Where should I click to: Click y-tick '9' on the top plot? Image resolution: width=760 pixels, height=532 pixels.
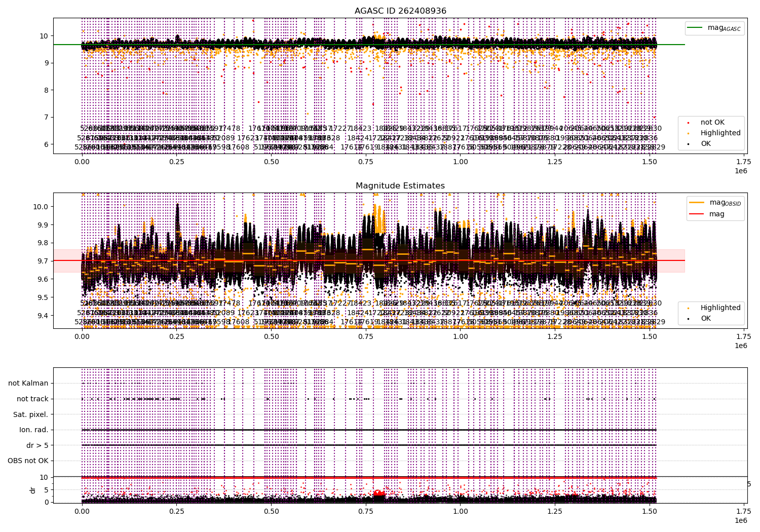click(x=46, y=63)
